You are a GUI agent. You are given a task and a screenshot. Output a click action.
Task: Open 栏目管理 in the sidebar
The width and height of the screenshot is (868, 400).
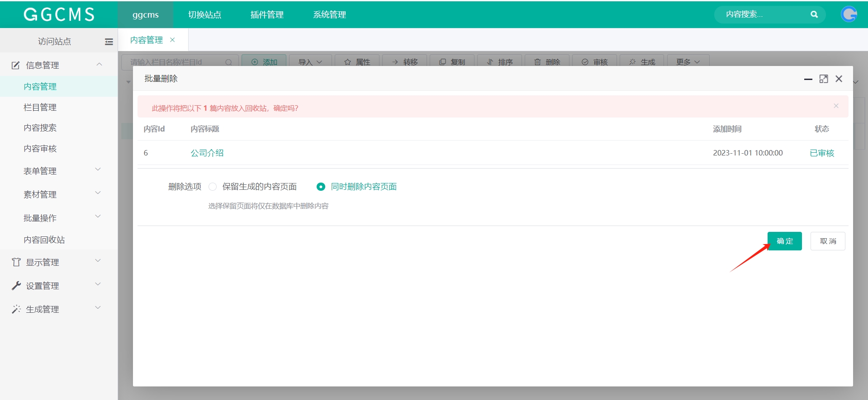(40, 107)
